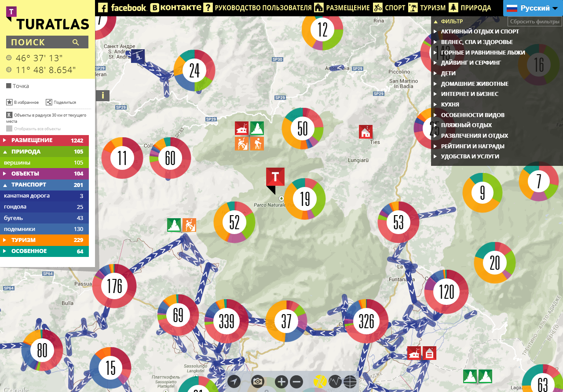Open the gray info 'i' panel button
The image size is (563, 392).
click(x=102, y=95)
